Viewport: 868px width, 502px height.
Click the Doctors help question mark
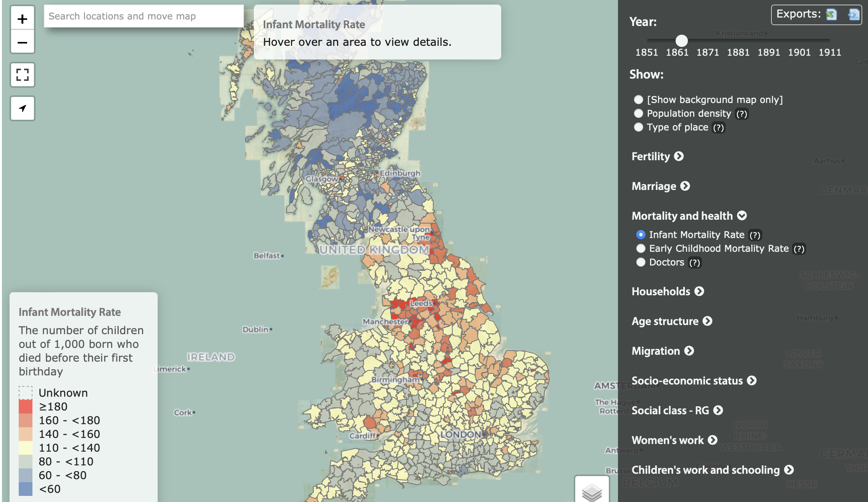[694, 262]
